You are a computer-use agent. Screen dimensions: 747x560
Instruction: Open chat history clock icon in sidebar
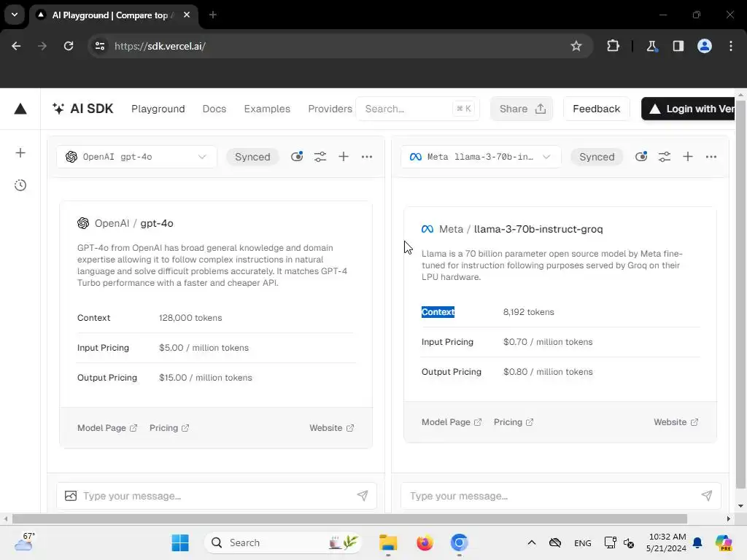coord(20,185)
